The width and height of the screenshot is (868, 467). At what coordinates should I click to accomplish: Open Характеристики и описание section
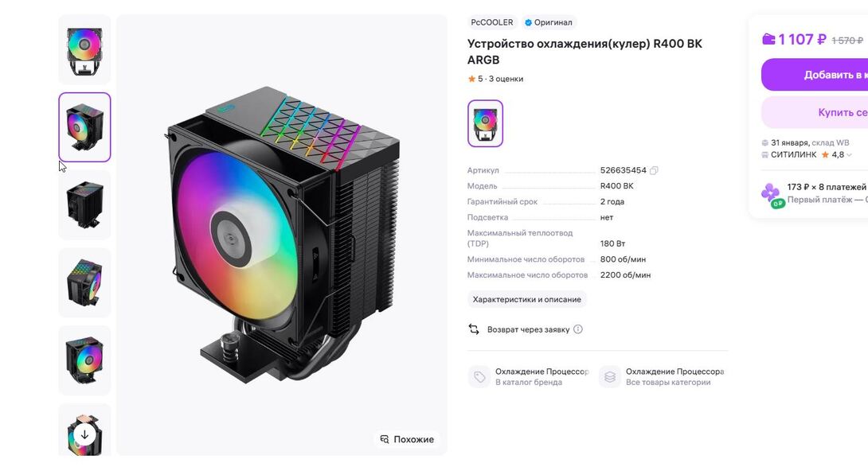pos(527,299)
